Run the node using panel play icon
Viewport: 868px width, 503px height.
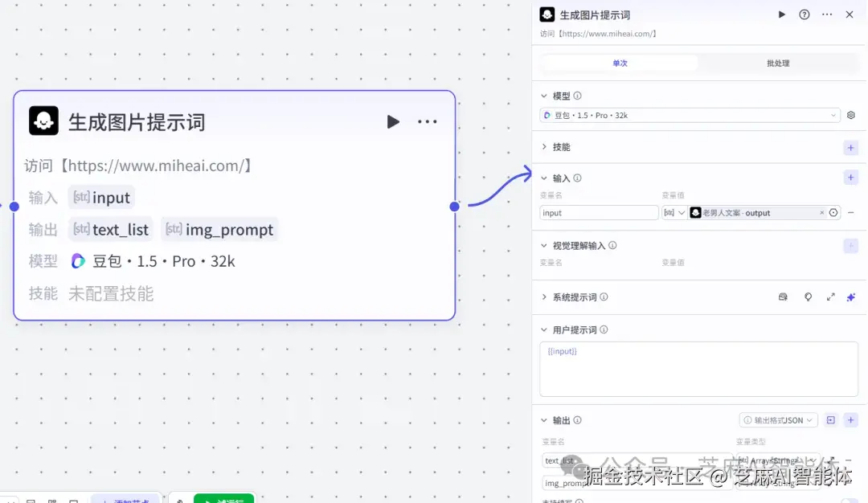[x=781, y=14]
